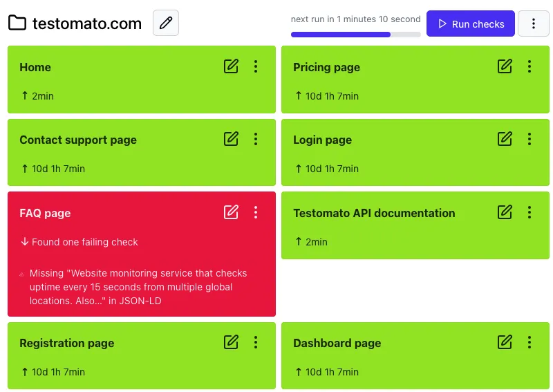Open more options for API documentation card
Screen dimensions: 553x392
tap(529, 212)
